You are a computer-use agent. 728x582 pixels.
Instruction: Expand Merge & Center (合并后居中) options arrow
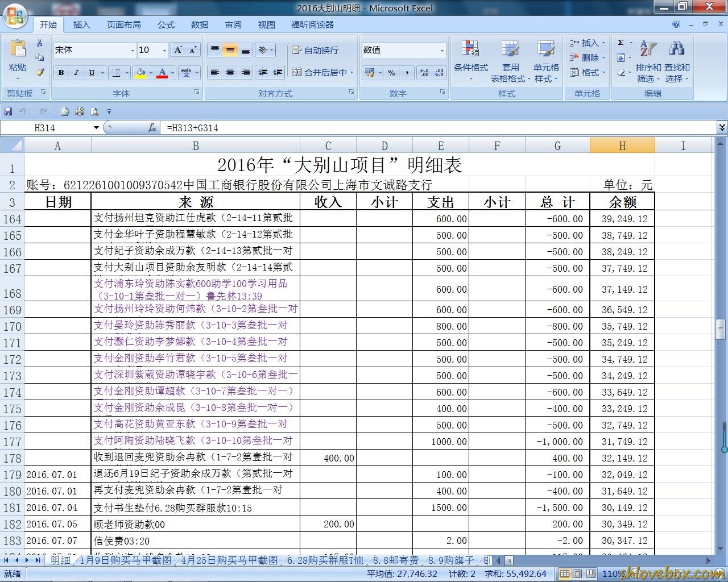[x=352, y=72]
